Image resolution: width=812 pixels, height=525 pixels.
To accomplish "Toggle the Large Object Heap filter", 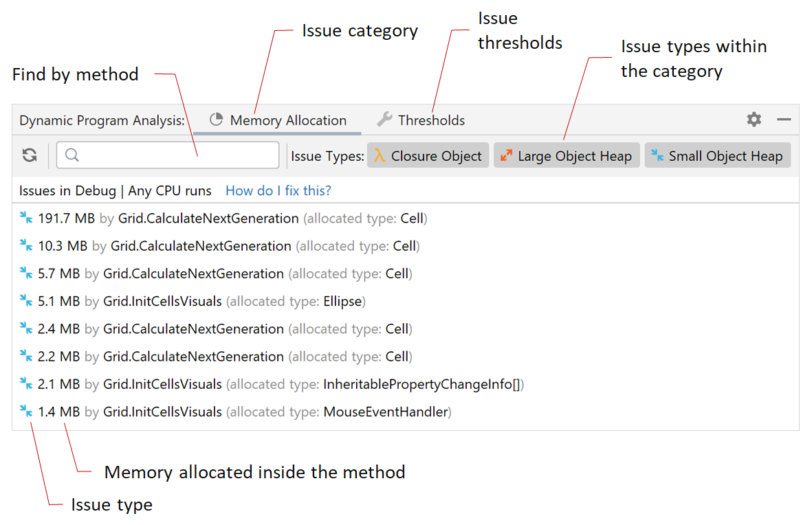I will (567, 155).
